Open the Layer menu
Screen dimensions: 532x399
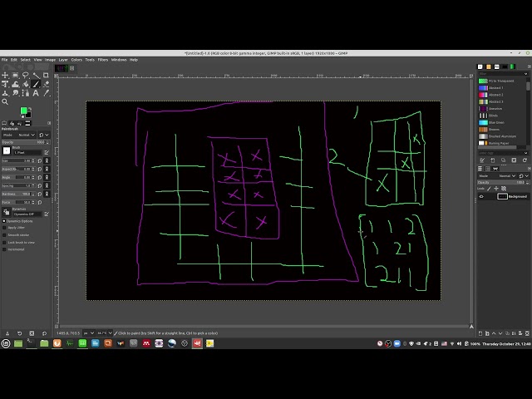pyautogui.click(x=63, y=60)
